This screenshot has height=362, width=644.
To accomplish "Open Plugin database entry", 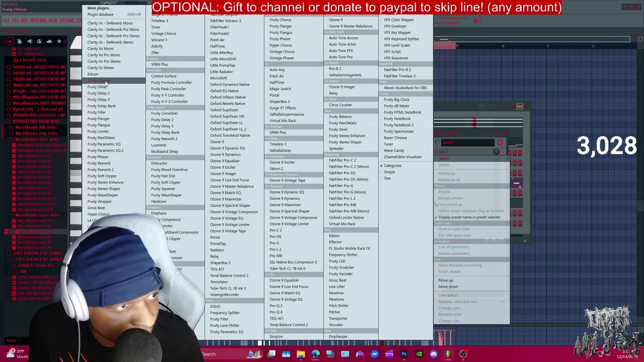I will [101, 15].
